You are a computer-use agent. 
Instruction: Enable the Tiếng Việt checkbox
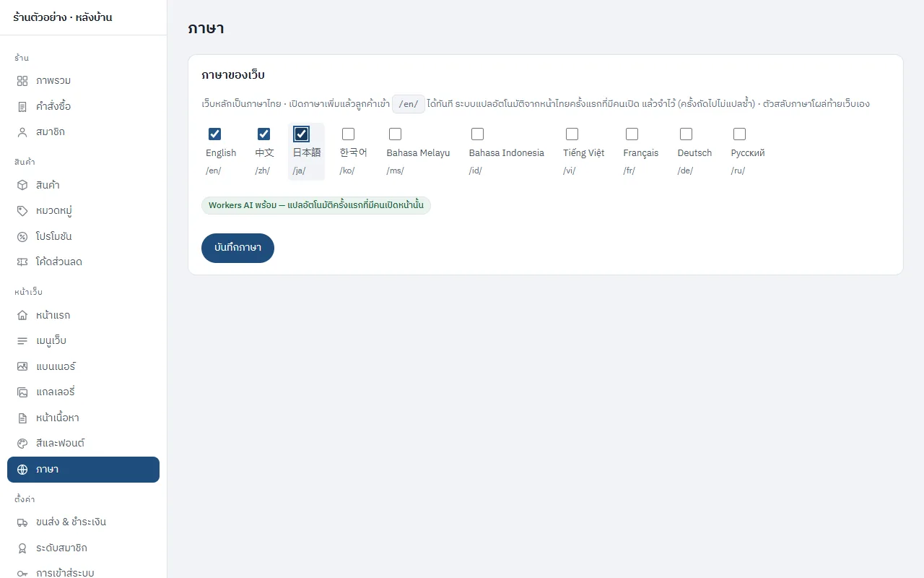pyautogui.click(x=572, y=134)
